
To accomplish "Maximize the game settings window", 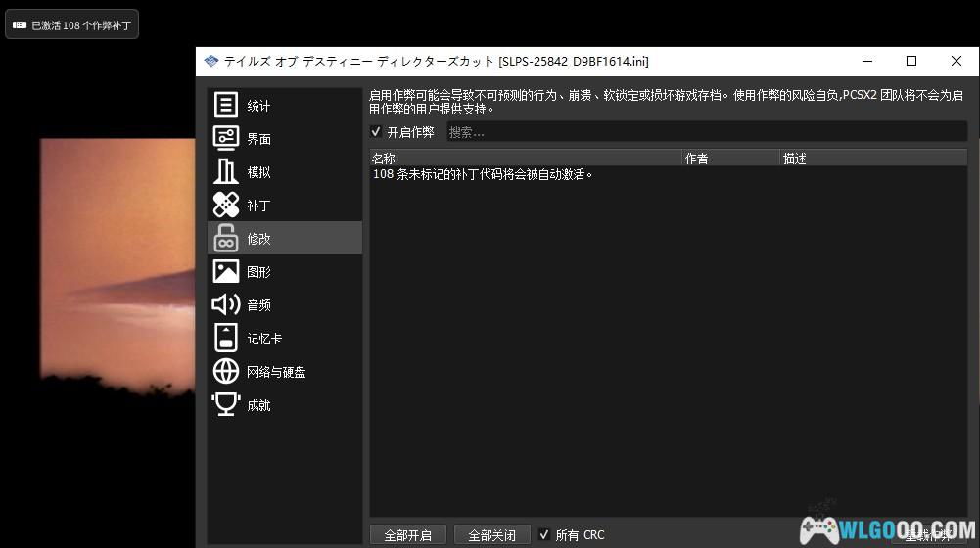I will (x=911, y=61).
